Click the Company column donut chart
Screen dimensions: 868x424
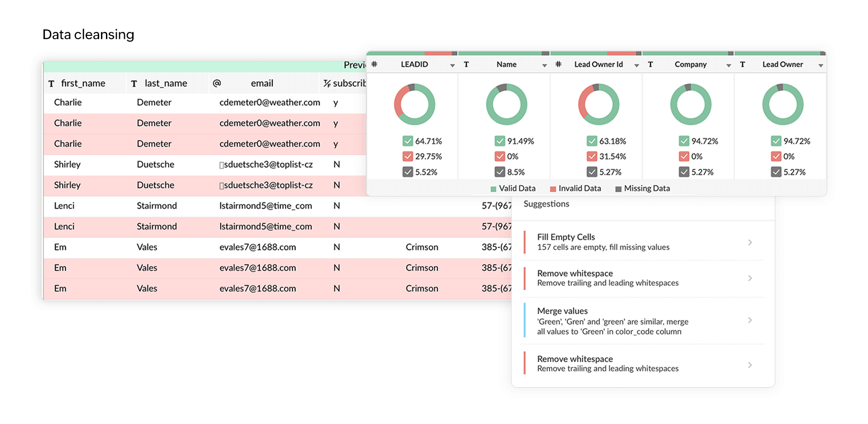[x=691, y=104]
